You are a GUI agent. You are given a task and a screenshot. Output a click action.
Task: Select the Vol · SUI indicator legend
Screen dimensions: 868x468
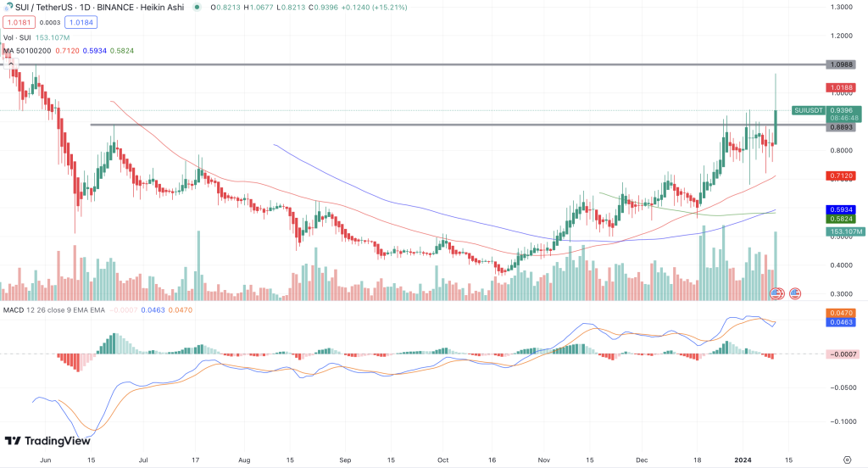tap(20, 36)
